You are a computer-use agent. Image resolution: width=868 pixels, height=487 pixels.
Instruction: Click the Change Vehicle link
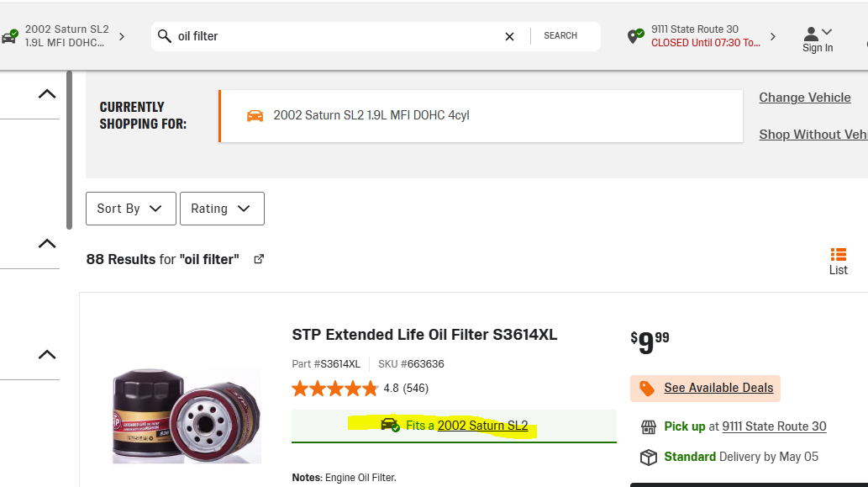click(804, 98)
